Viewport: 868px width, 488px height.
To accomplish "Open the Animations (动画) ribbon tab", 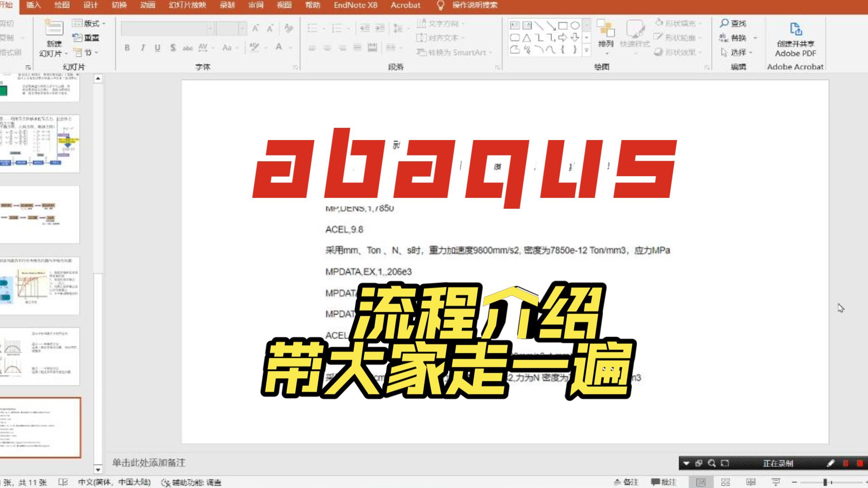I will [147, 5].
